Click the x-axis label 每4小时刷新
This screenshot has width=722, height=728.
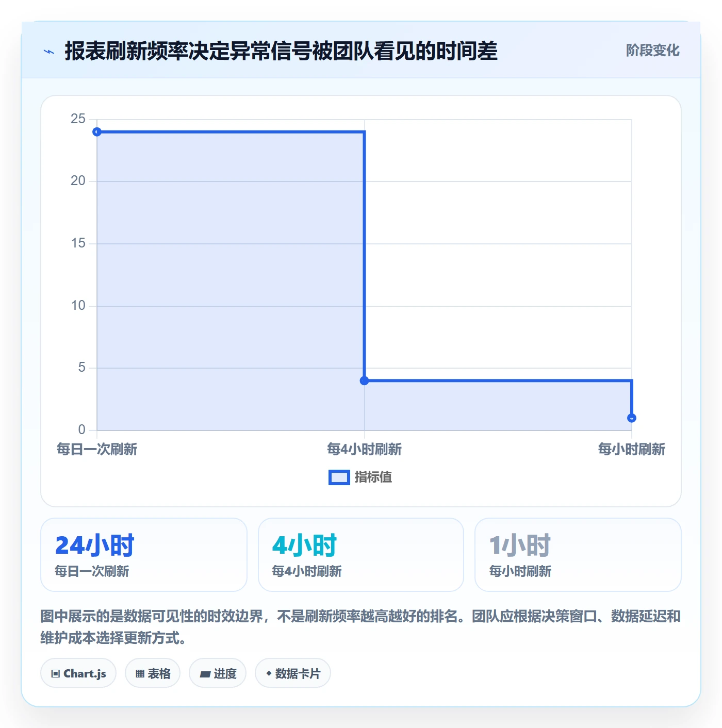point(364,450)
